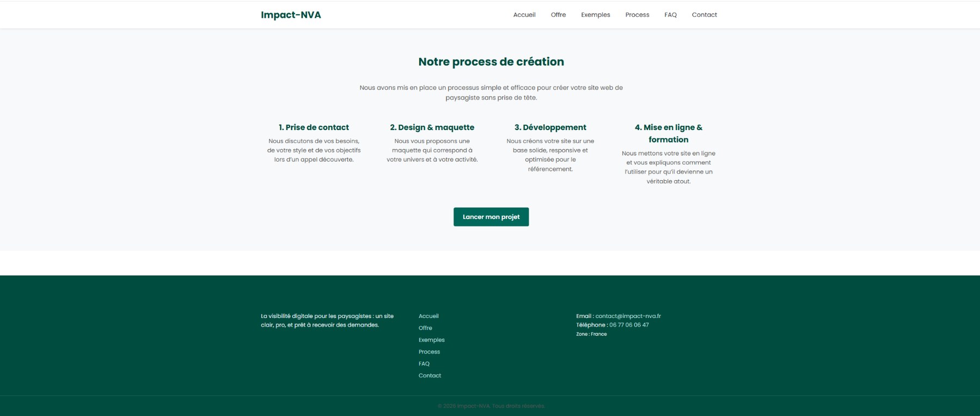Click the footer tagline La visibilité digitale
The height and width of the screenshot is (416, 980).
coord(327,320)
